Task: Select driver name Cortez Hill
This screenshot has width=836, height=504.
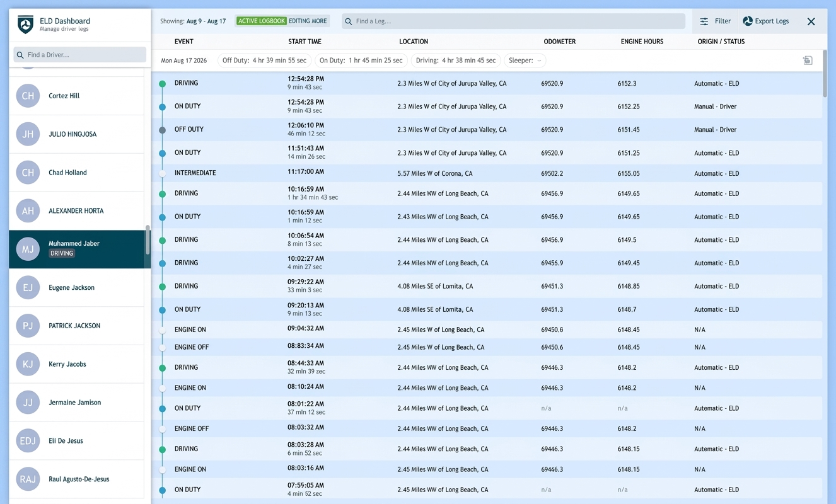Action: 64,96
